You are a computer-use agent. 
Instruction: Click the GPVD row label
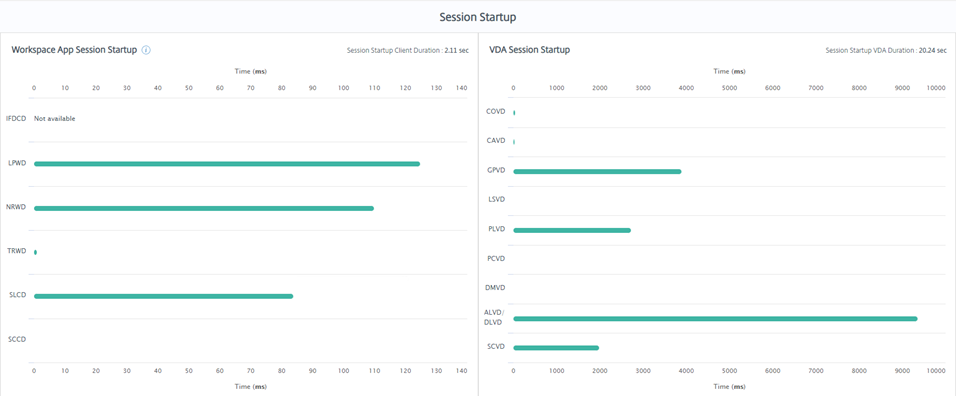(x=496, y=170)
